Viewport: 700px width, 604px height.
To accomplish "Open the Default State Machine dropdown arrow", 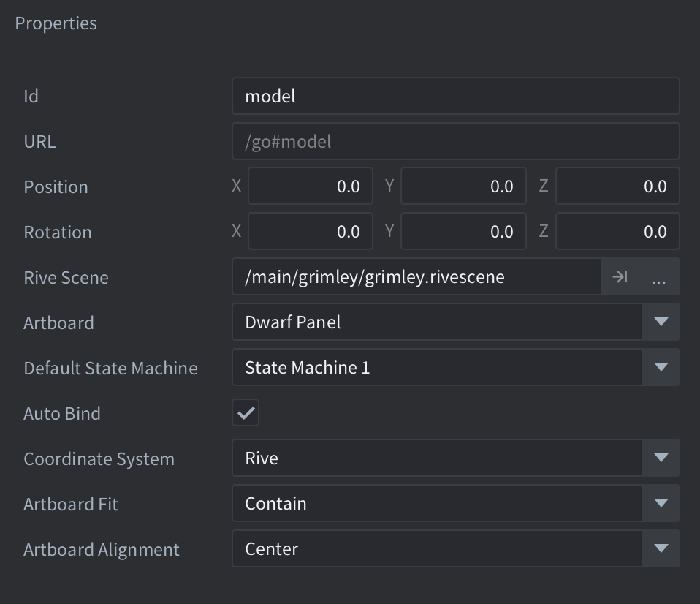I will (661, 368).
